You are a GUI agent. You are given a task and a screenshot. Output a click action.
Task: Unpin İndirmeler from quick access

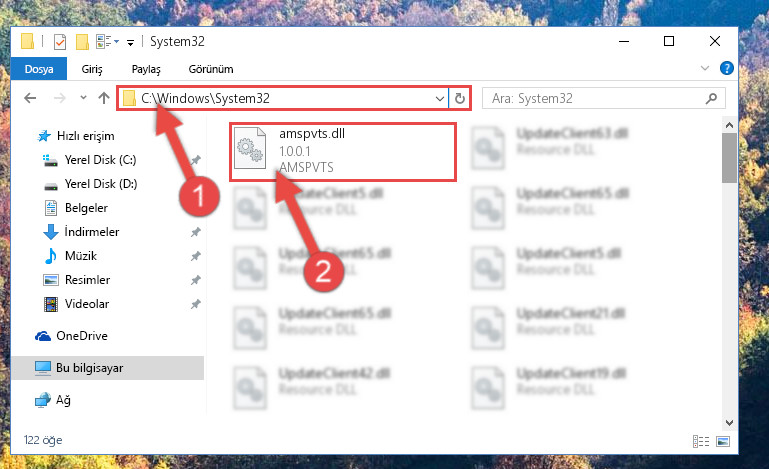click(195, 232)
